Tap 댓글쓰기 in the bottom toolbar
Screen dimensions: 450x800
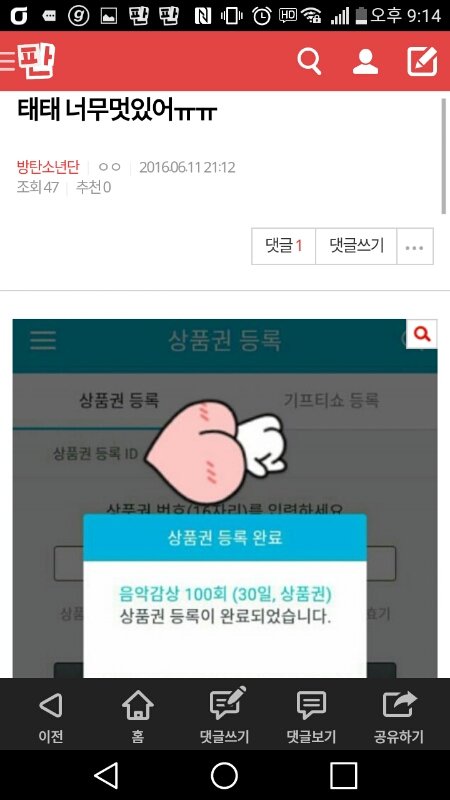tap(224, 715)
